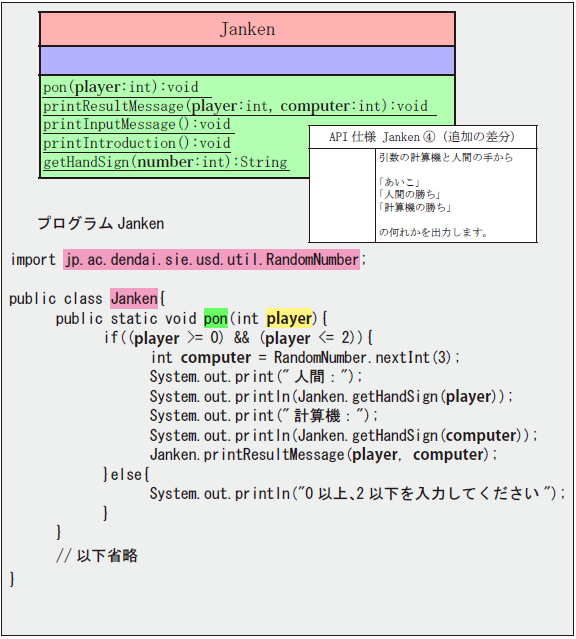576x639 pixels.
Task: Click the comment // 以下省略
Action: point(97,555)
